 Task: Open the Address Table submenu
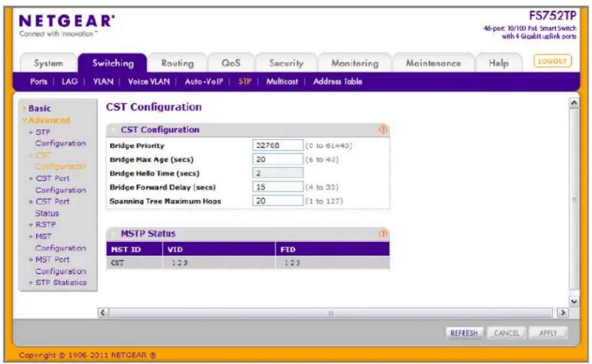338,81
